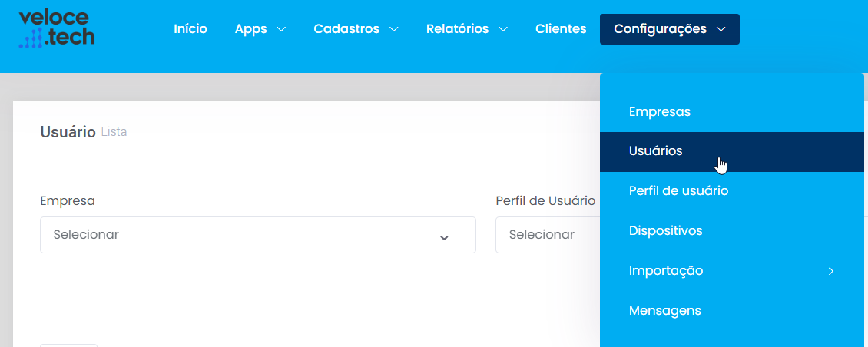
Task: Open the Empresa Selecionar dropdown
Action: [x=258, y=235]
